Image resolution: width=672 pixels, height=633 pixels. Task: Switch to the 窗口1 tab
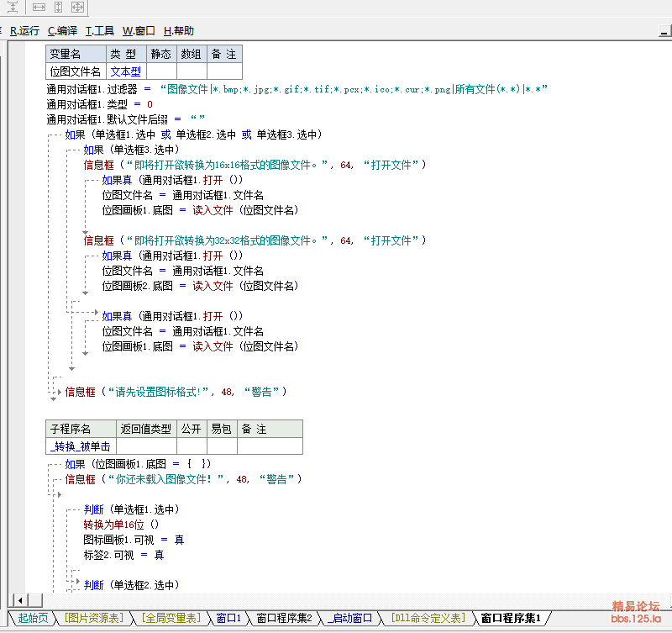pos(228,618)
